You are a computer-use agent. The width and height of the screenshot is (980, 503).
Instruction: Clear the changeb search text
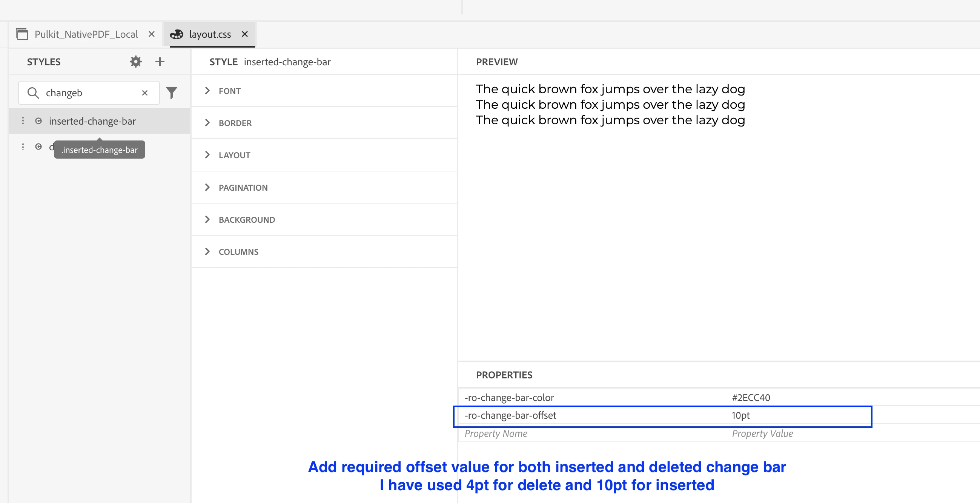pyautogui.click(x=144, y=93)
